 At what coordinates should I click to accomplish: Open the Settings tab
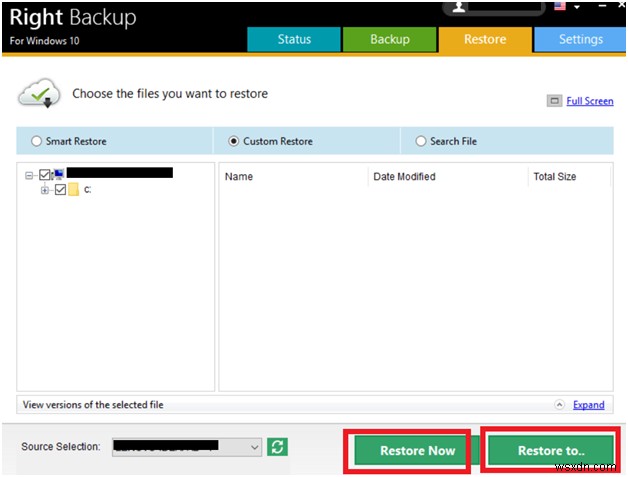[580, 39]
